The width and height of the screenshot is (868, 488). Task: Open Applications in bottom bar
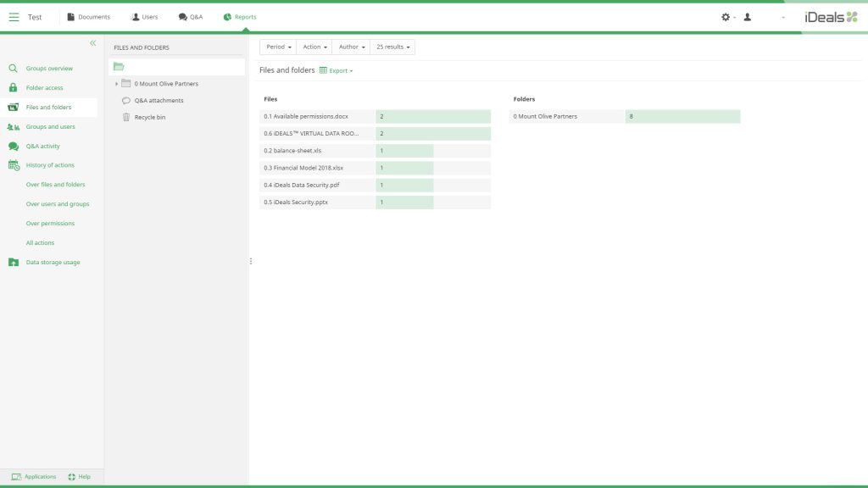point(34,476)
